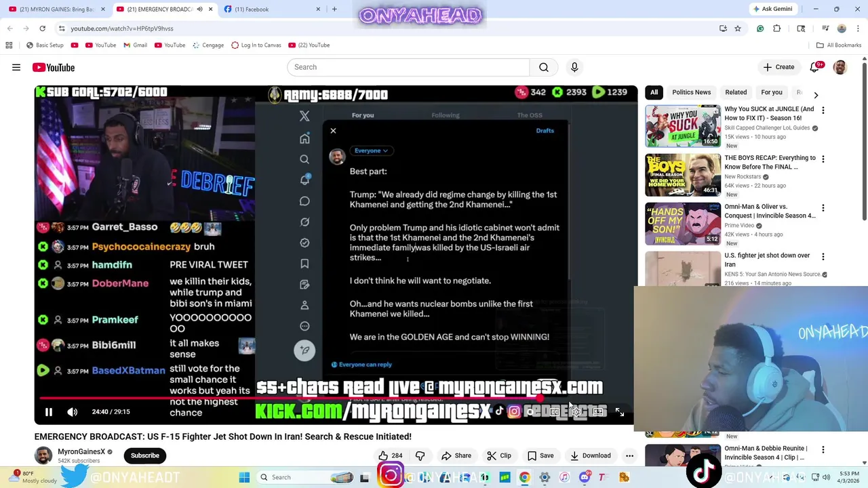Download this video
The image size is (868, 488).
(590, 455)
